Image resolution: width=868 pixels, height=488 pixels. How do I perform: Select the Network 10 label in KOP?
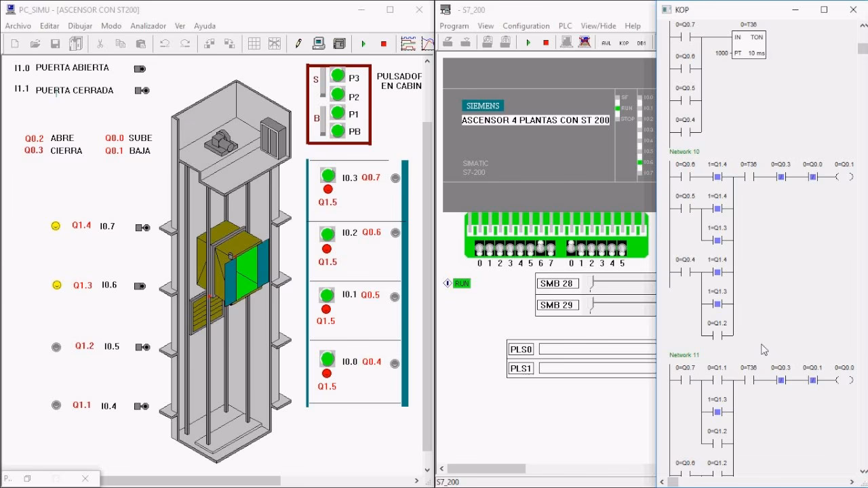[x=684, y=152]
